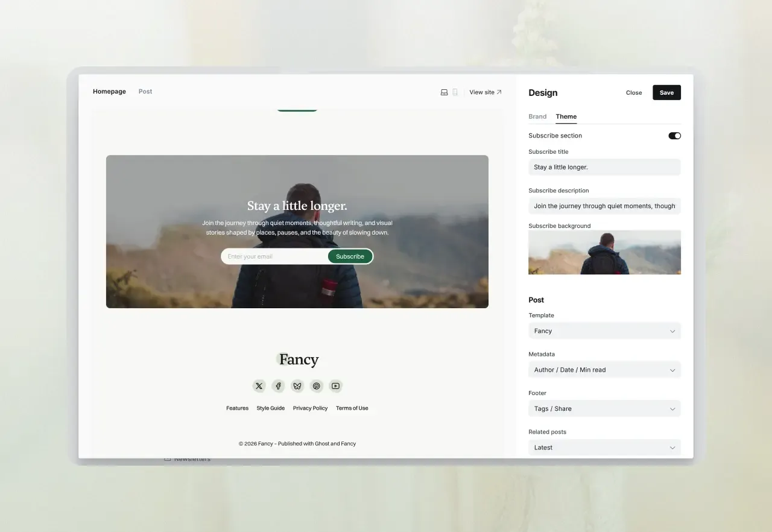The width and height of the screenshot is (772, 532).
Task: Click the X (Twitter) social icon
Action: tap(259, 386)
